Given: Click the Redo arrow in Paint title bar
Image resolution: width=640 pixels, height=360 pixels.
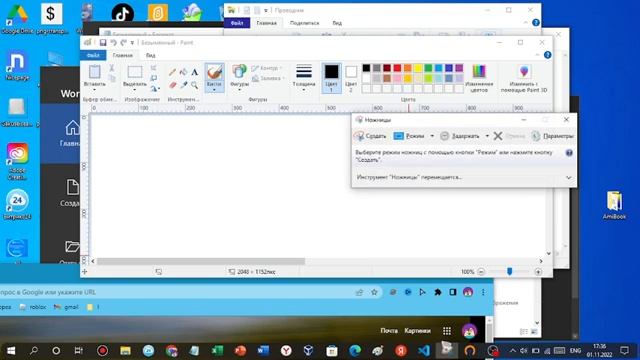Looking at the screenshot, I should [x=123, y=42].
